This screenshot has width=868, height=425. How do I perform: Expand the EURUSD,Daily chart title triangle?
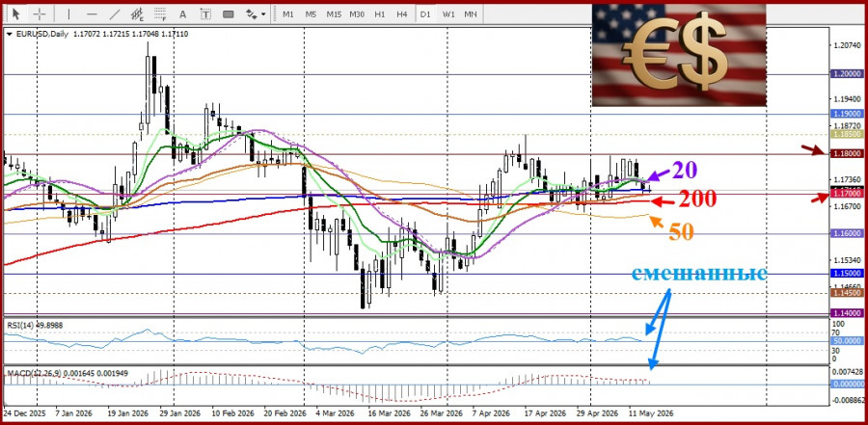pyautogui.click(x=9, y=35)
